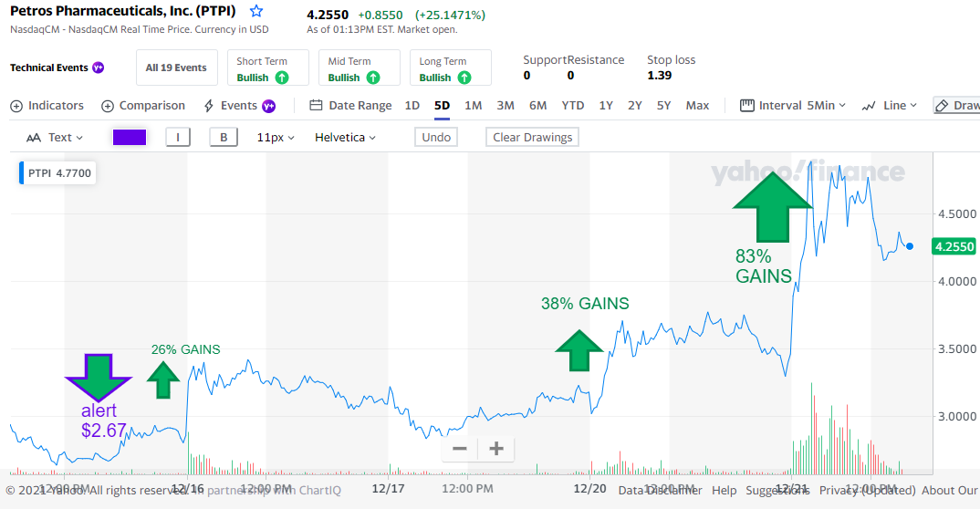Zoom in chart with plus button
The width and height of the screenshot is (980, 509).
496,449
